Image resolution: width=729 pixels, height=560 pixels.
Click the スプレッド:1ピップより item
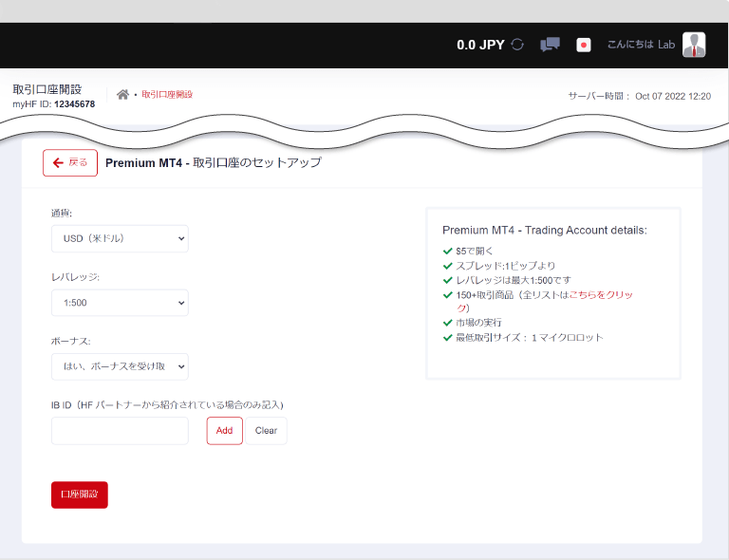pos(505,266)
